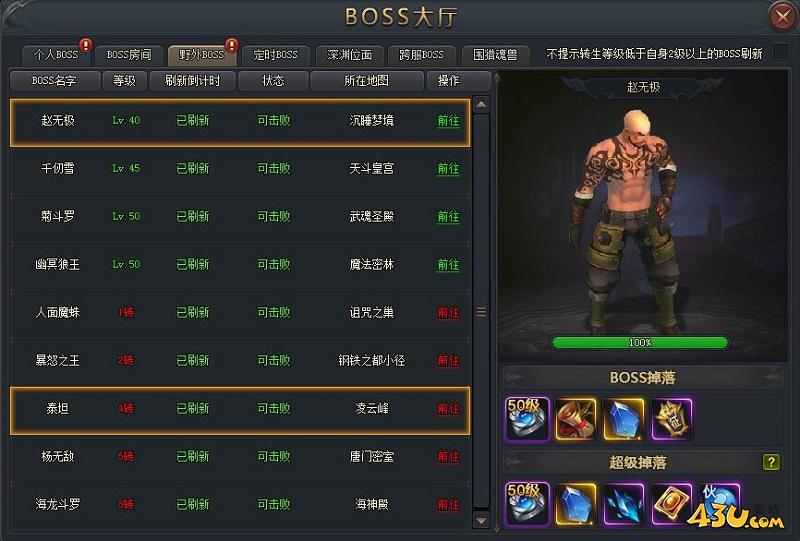The height and width of the screenshot is (541, 800).
Task: Toggle the low-level BOSS refresh notice checkbox
Action: point(781,52)
